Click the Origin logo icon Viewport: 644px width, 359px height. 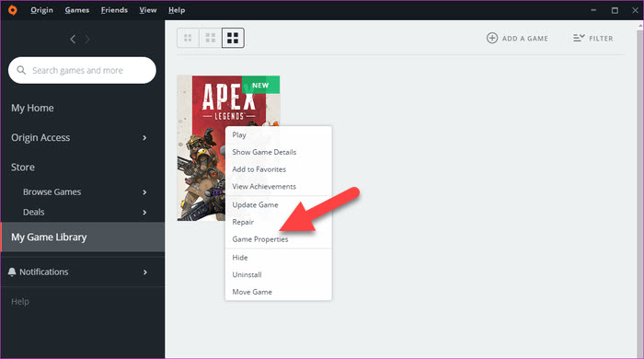click(13, 10)
